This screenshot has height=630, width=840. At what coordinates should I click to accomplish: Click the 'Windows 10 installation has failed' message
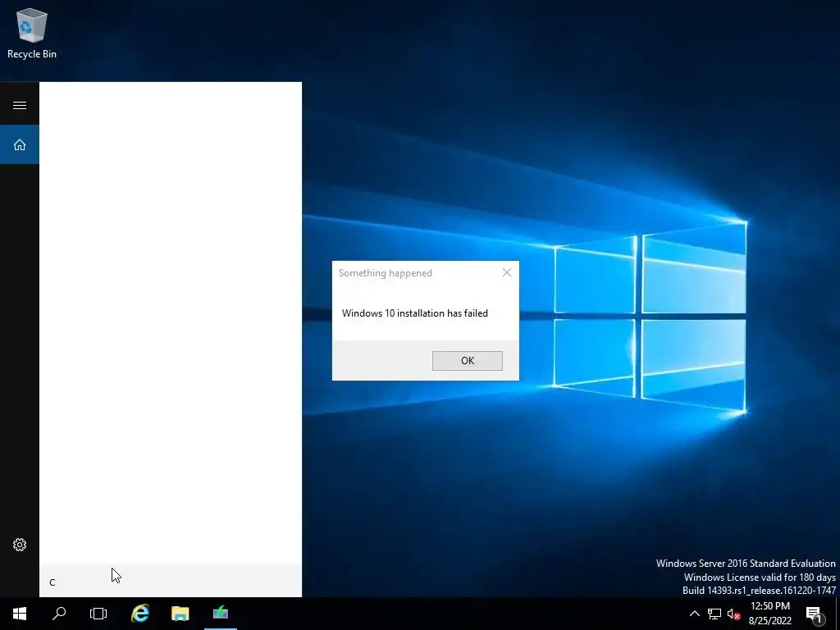[x=414, y=313]
